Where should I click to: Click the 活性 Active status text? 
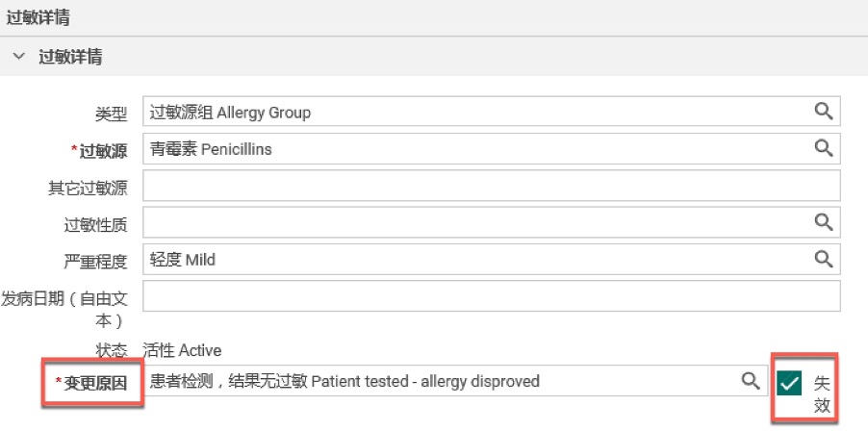(x=182, y=350)
